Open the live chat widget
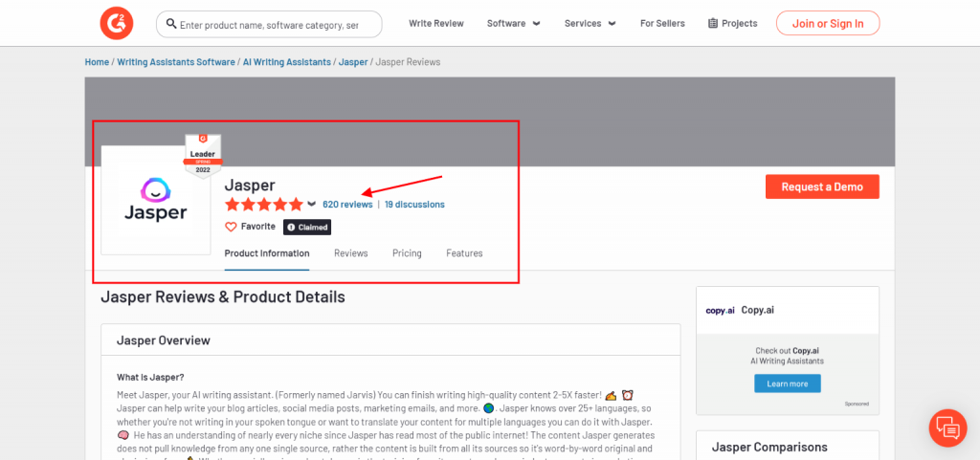The image size is (980, 460). click(x=948, y=428)
